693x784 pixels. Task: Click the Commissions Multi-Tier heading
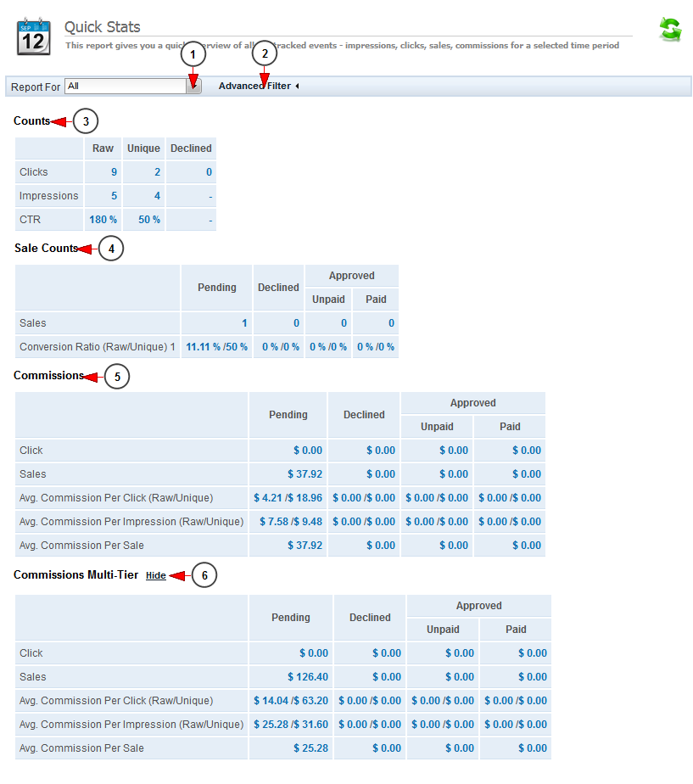coord(76,575)
